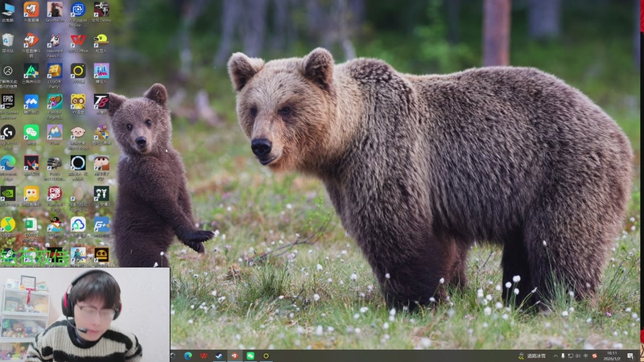Switch to Douyu streaming app on taskbar

234,356
